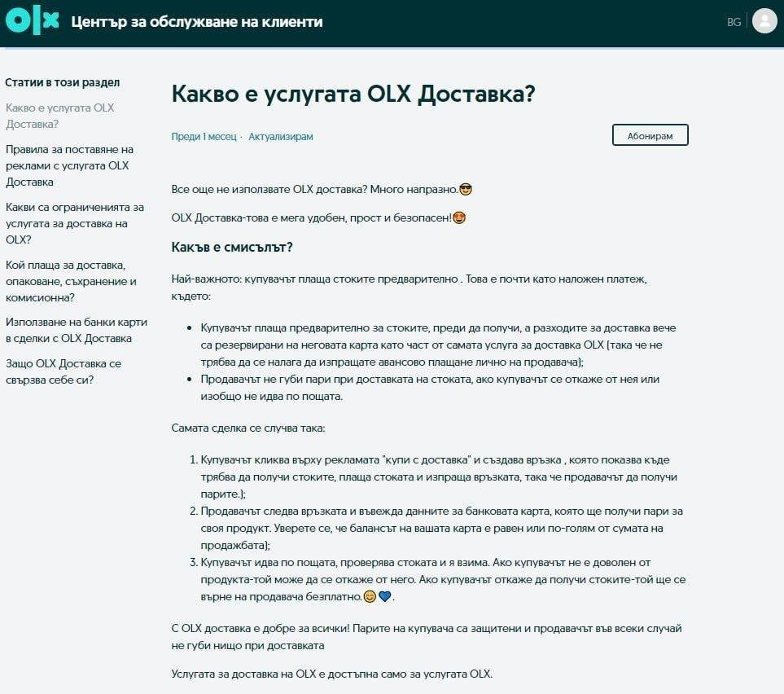
Task: Click the heart-eyes emoji after 'безопасен!'
Action: point(459,218)
